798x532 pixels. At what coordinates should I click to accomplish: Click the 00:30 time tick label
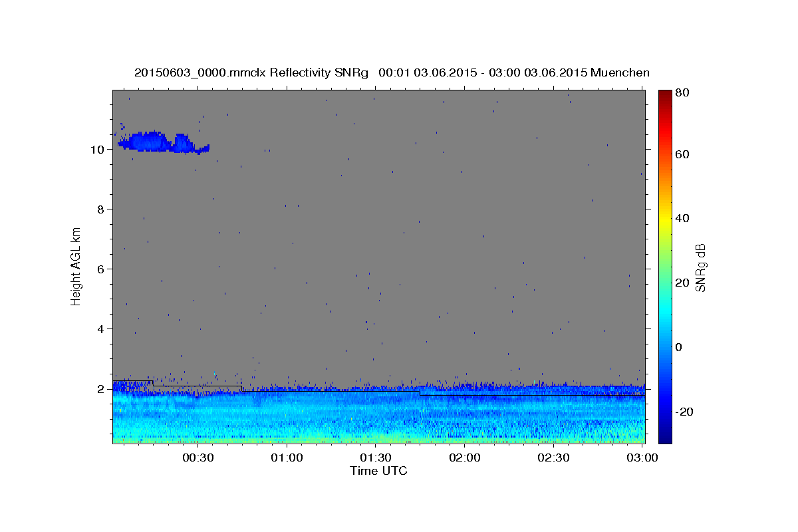point(198,458)
